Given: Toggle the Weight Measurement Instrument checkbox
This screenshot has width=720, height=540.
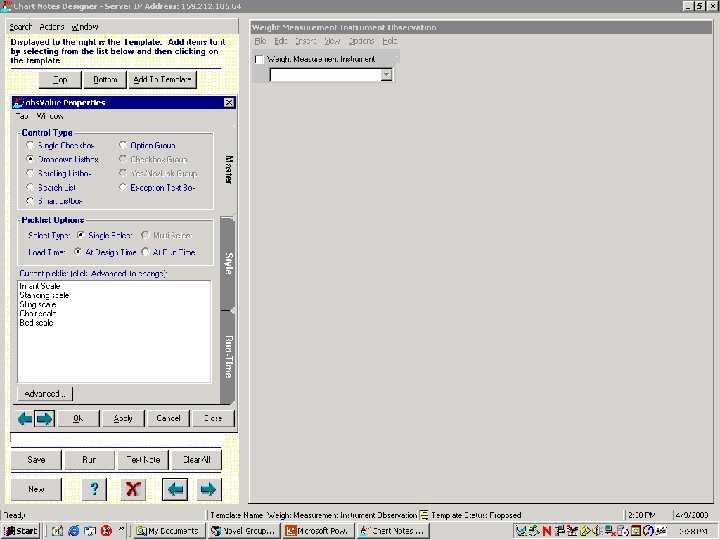Looking at the screenshot, I should coord(259,59).
